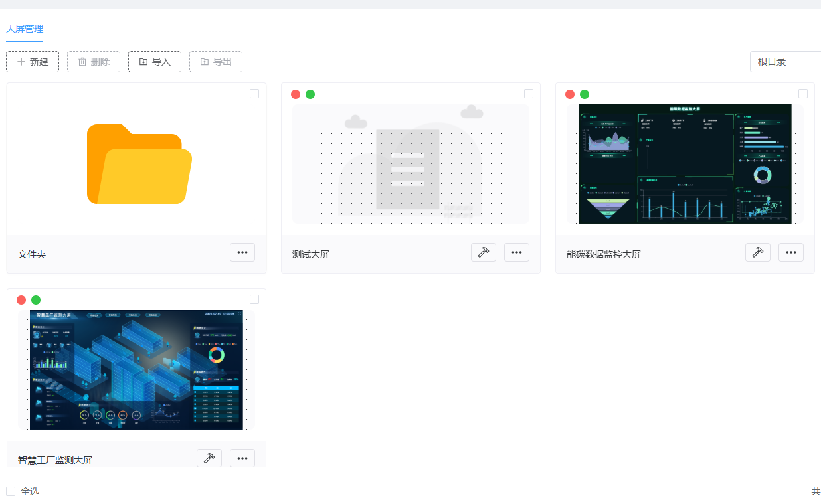The image size is (821, 504).
Task: Click the 删除 button
Action: click(x=94, y=62)
